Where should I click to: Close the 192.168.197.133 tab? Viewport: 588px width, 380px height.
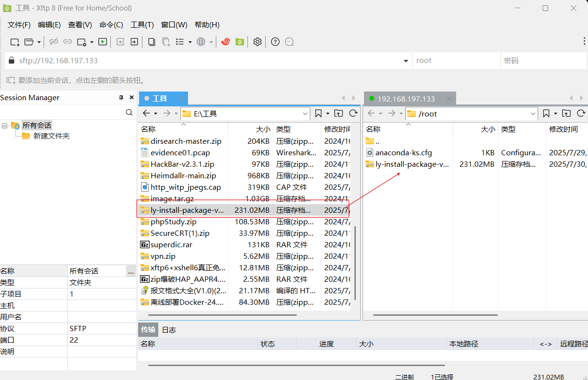(449, 99)
